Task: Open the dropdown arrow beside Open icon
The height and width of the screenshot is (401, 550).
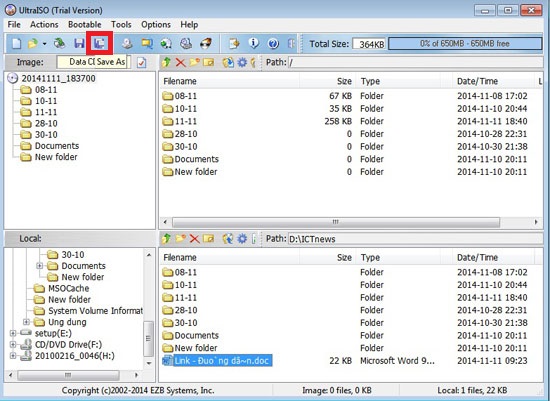Action: pyautogui.click(x=44, y=44)
